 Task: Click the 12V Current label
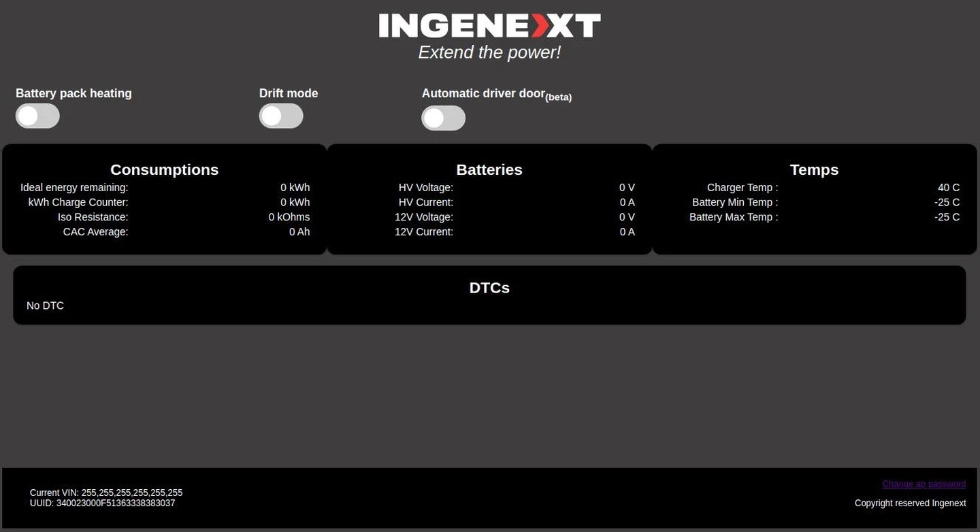[x=424, y=232]
